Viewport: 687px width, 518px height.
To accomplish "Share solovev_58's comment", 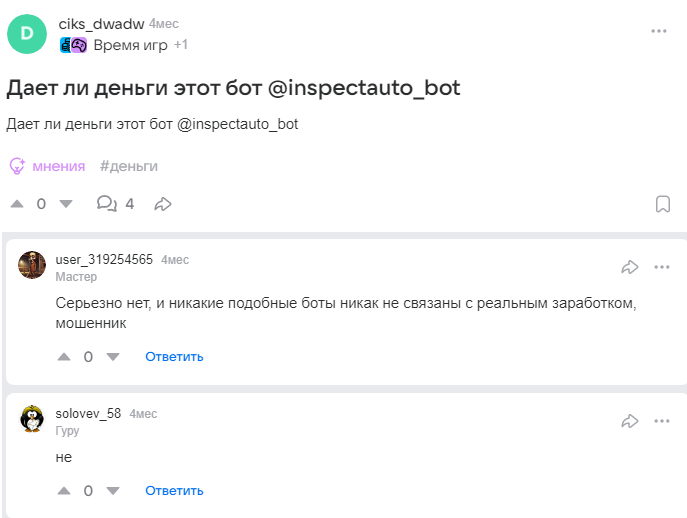I will click(x=630, y=421).
